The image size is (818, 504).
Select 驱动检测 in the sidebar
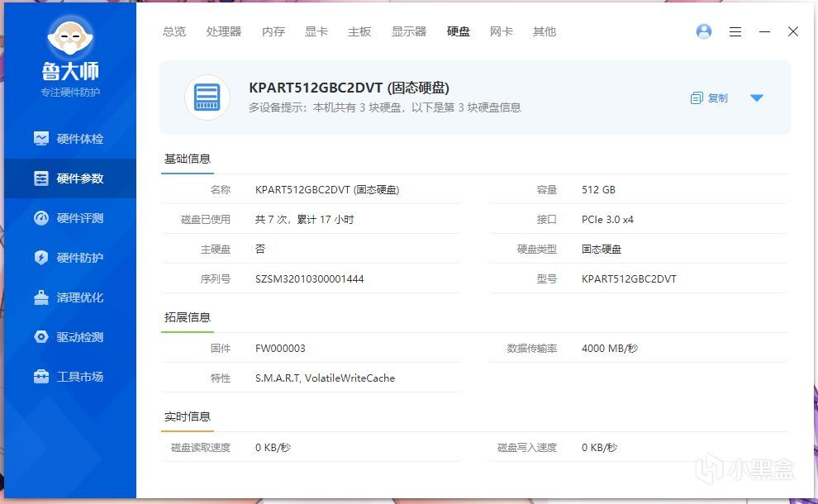69,337
